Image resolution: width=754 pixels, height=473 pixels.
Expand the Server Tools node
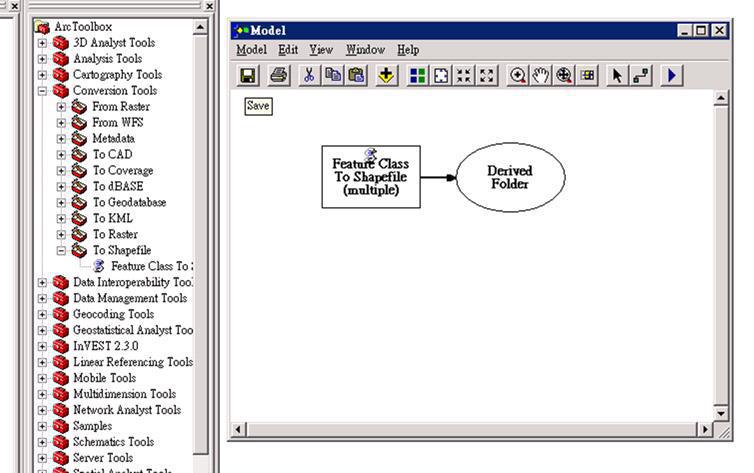click(x=42, y=458)
